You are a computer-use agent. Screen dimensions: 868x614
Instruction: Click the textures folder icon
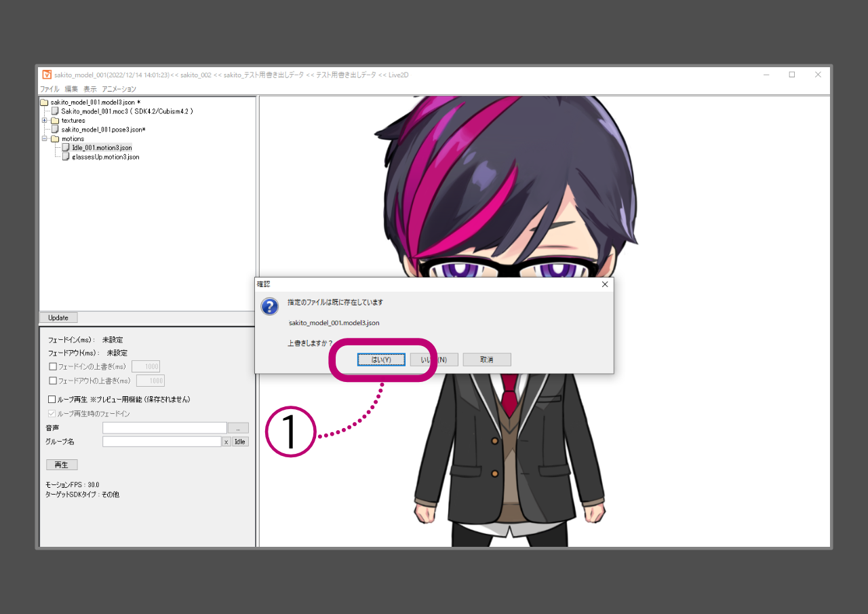pos(56,121)
